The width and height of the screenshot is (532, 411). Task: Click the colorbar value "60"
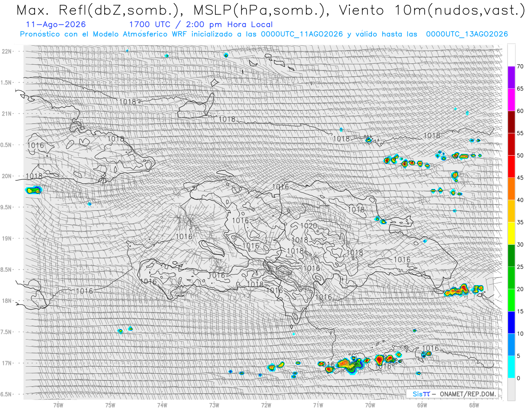pyautogui.click(x=520, y=111)
